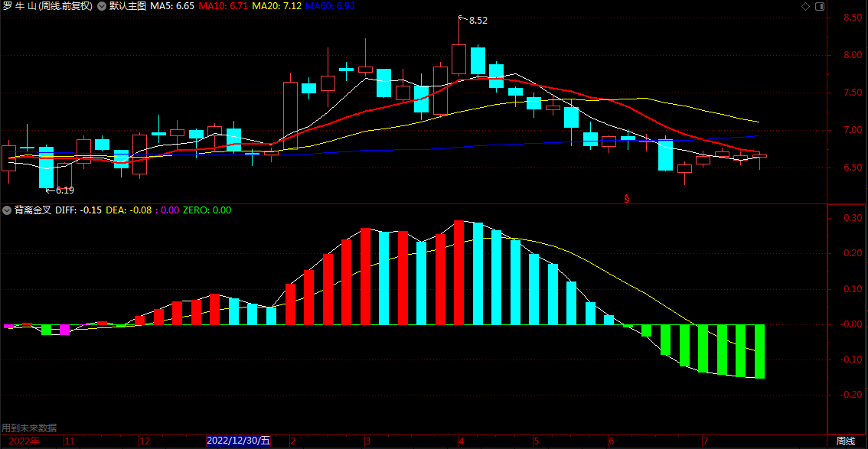Click the DEA: -0.08 value
Image resolution: width=868 pixels, height=449 pixels.
pyautogui.click(x=129, y=210)
